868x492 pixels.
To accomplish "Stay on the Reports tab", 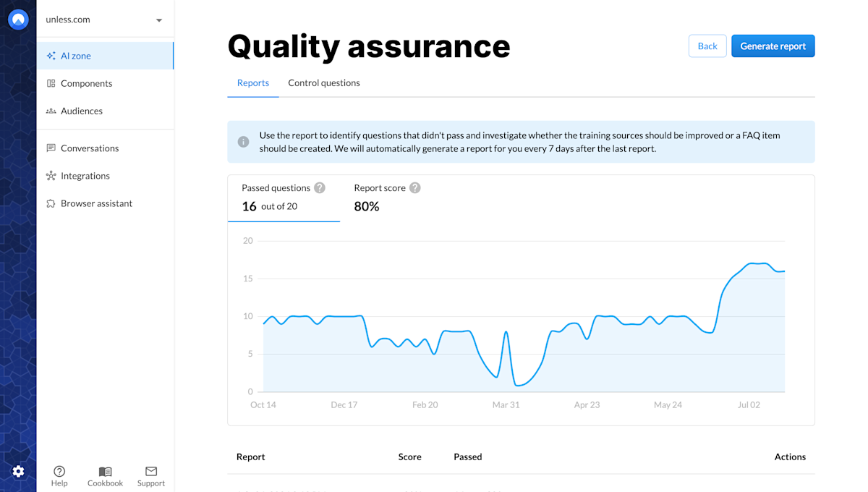I will click(252, 82).
